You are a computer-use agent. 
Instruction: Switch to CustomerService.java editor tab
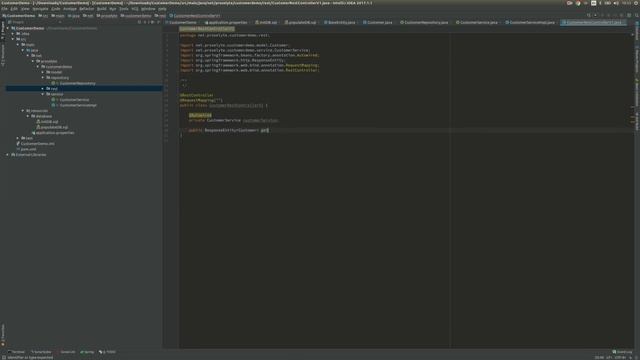pyautogui.click(x=477, y=22)
